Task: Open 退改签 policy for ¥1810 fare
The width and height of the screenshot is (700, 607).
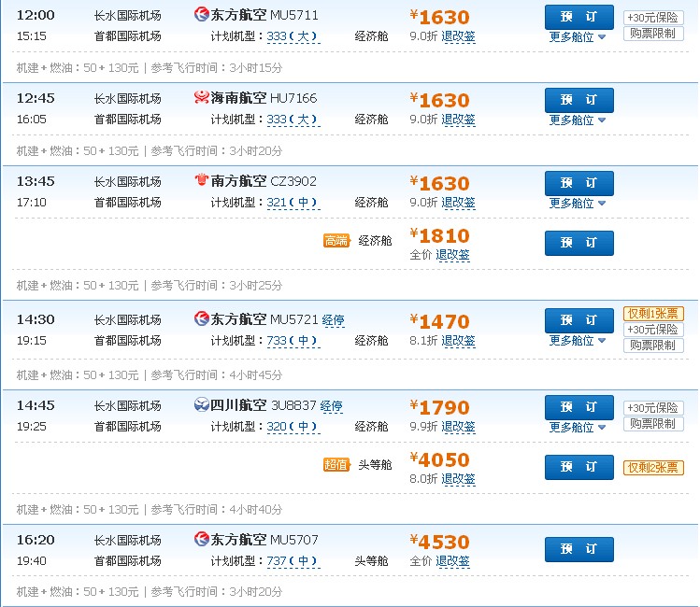Action: click(452, 255)
